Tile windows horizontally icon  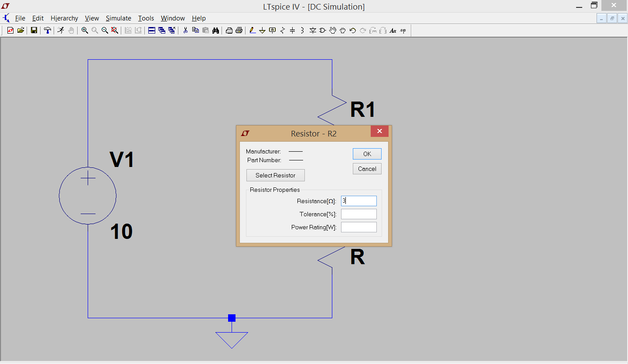click(152, 31)
